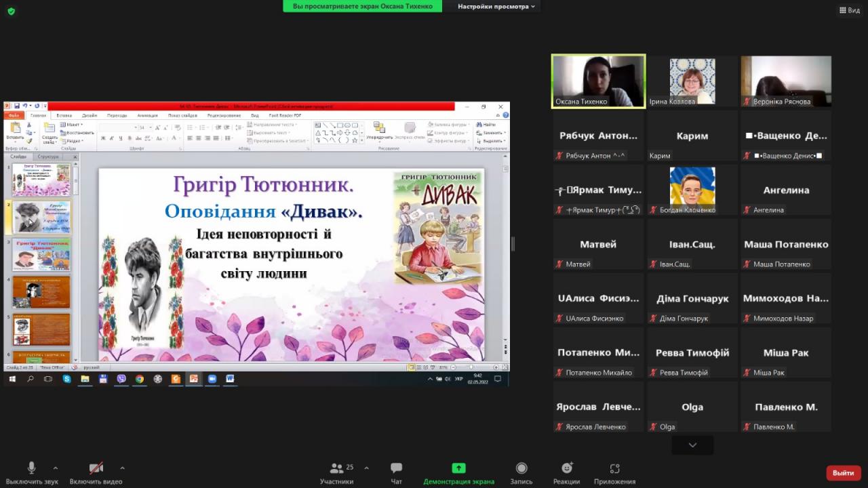Open the Приложения apps panel
868x488 pixels.
(x=614, y=468)
